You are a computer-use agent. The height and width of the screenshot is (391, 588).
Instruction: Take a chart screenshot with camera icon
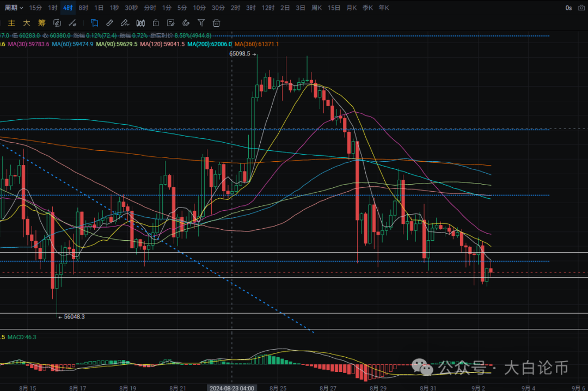581,8
